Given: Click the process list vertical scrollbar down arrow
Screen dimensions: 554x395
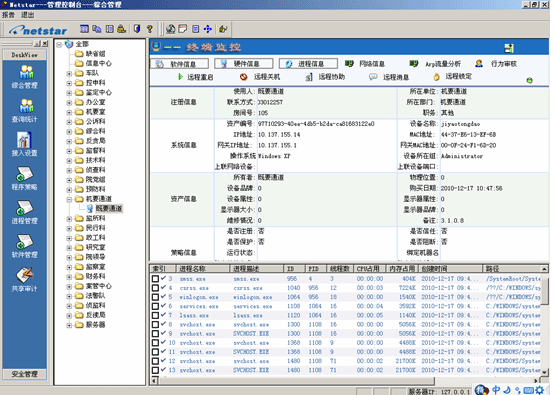Looking at the screenshot, I should [544, 372].
